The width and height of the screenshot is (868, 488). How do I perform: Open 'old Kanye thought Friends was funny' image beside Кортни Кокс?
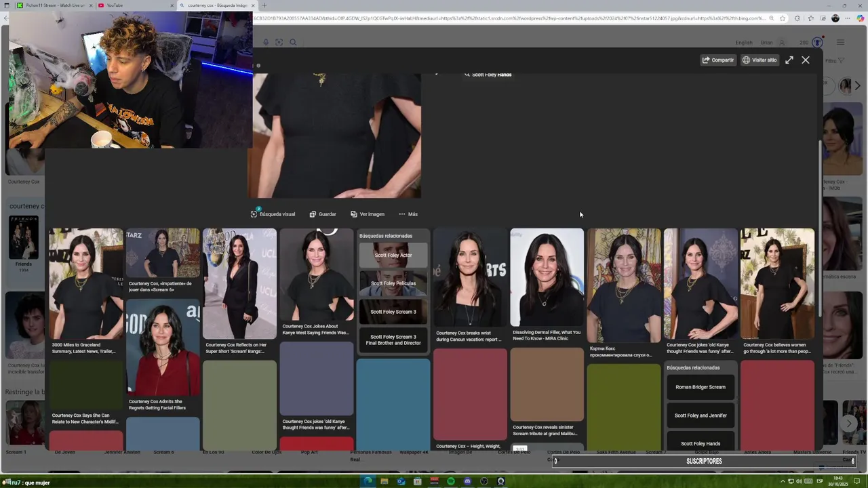pyautogui.click(x=701, y=283)
